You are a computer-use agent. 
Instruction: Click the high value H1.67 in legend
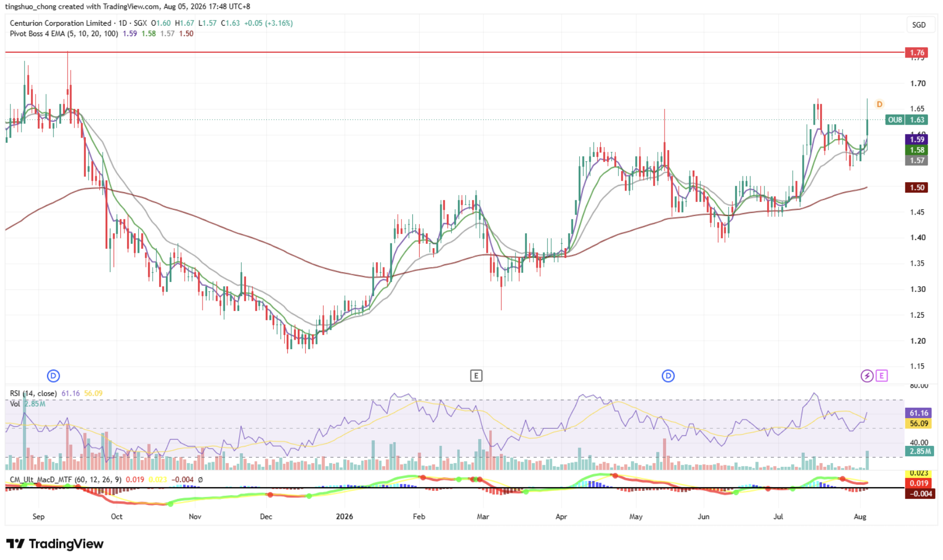[x=184, y=23]
